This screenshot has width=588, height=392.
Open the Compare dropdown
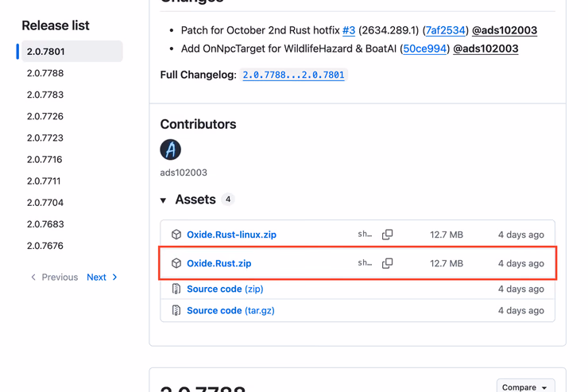point(525,386)
